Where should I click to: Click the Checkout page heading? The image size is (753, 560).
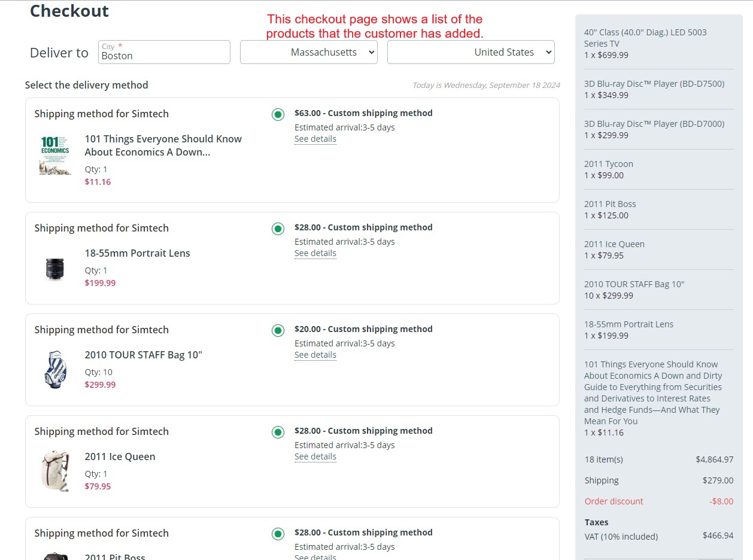(69, 11)
